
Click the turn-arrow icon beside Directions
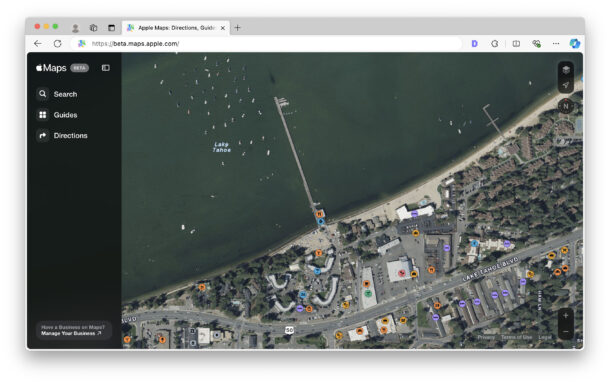[x=43, y=135]
